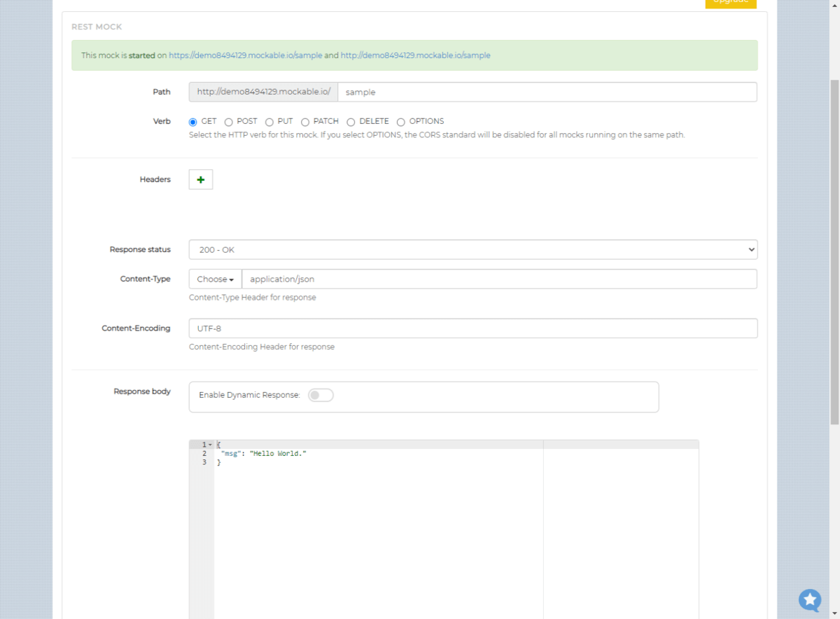This screenshot has width=840, height=619.
Task: Click the Content-Type application/json text field
Action: [498, 279]
